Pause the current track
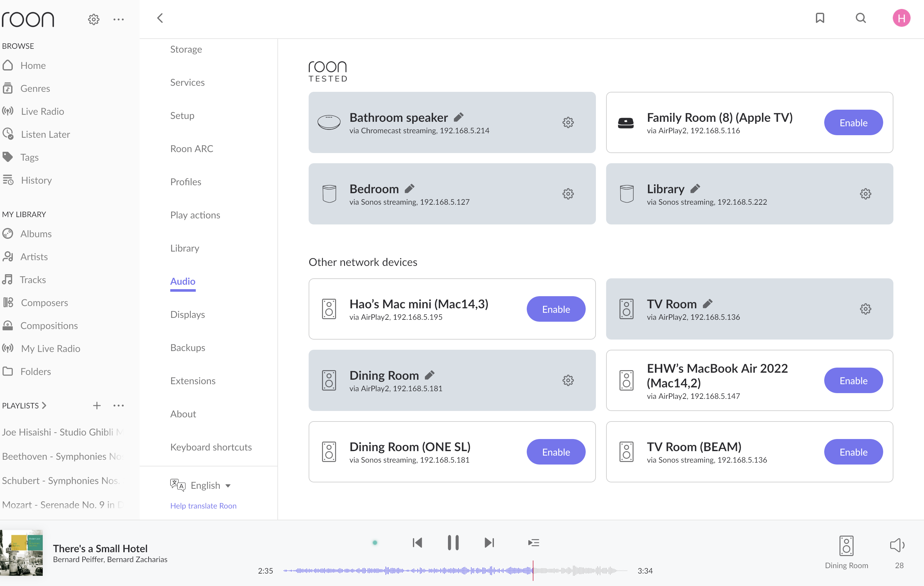The width and height of the screenshot is (924, 586). [453, 543]
